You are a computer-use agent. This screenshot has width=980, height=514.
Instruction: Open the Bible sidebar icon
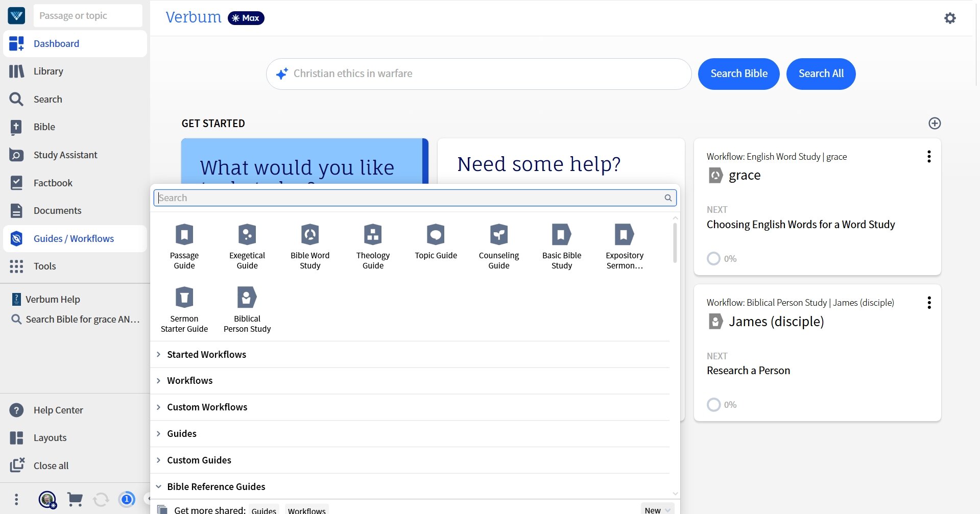tap(16, 127)
